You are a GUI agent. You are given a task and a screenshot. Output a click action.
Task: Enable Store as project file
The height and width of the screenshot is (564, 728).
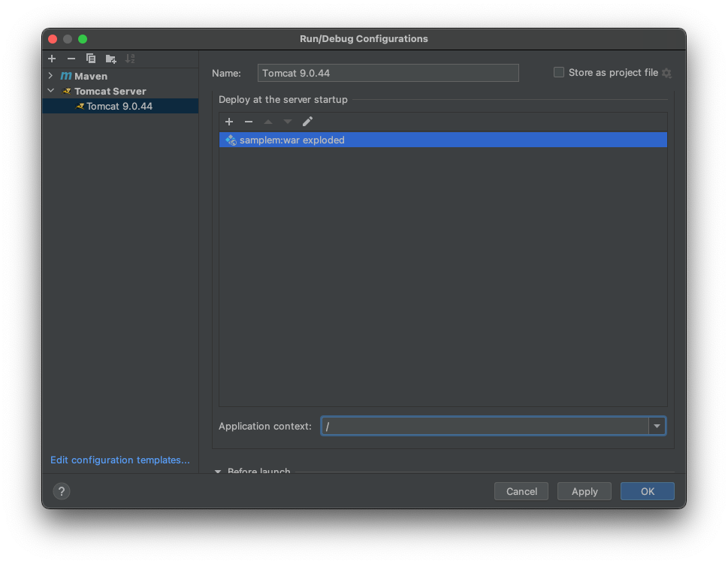558,72
